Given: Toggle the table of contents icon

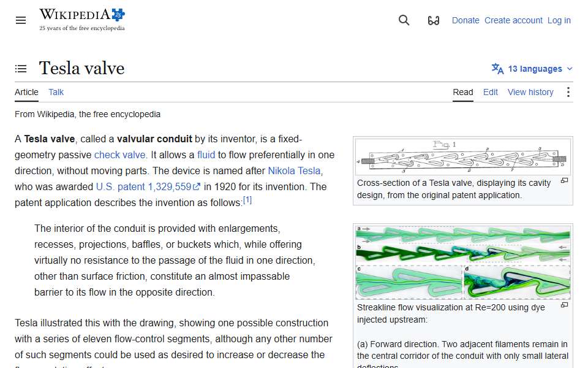Looking at the screenshot, I should coord(21,69).
